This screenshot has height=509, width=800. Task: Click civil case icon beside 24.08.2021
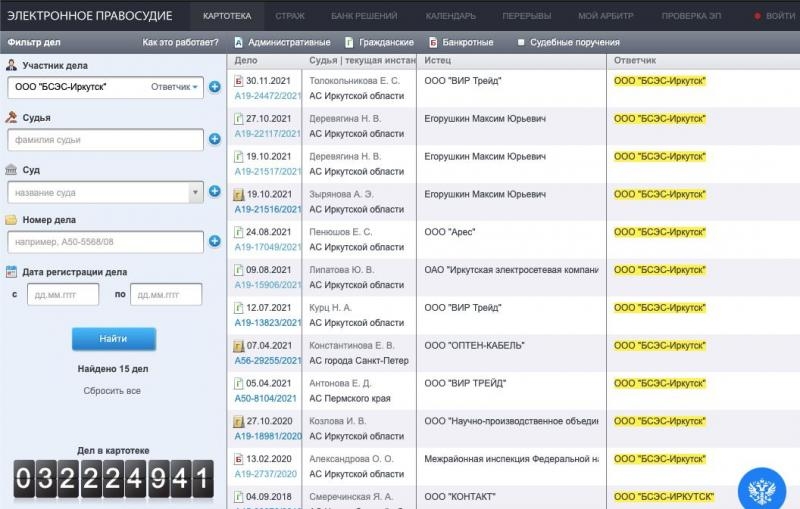[x=238, y=232]
